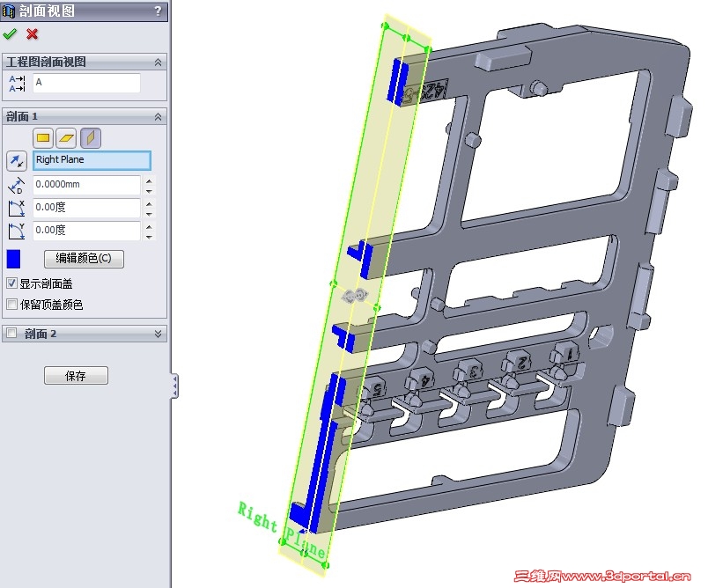Click the offset distance icon
The width and height of the screenshot is (708, 588).
[16, 185]
